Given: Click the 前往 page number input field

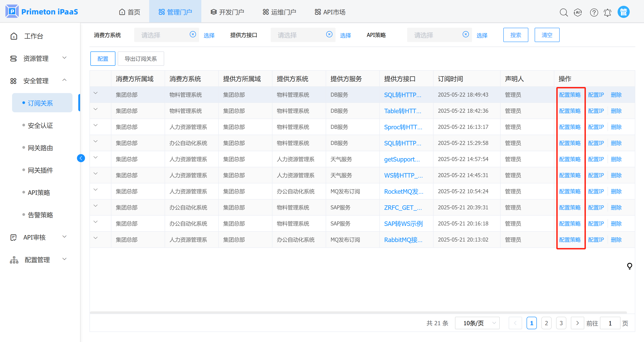Looking at the screenshot, I should pos(610,323).
